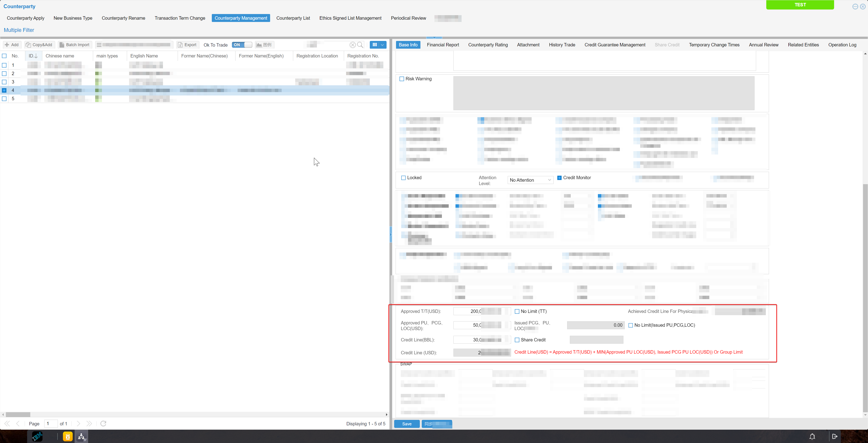Open the Related Entities tab

coord(803,45)
